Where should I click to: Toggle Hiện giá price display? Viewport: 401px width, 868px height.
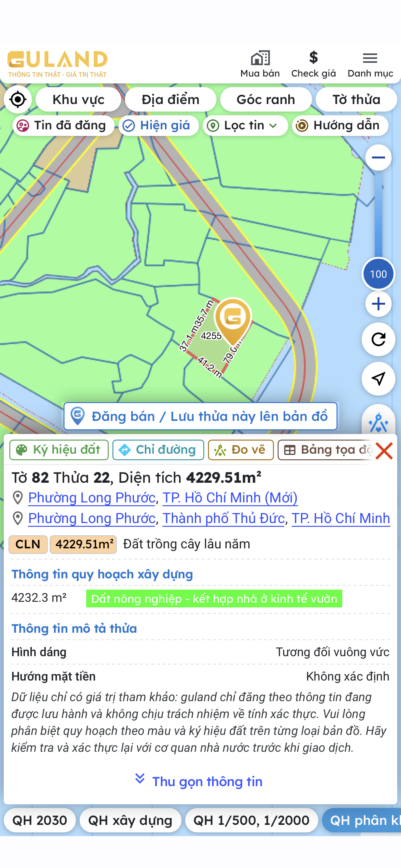coord(159,126)
